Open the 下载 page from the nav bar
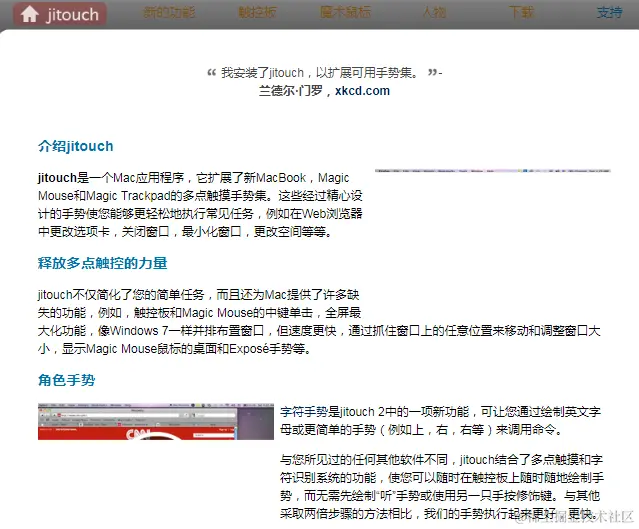 pos(521,12)
